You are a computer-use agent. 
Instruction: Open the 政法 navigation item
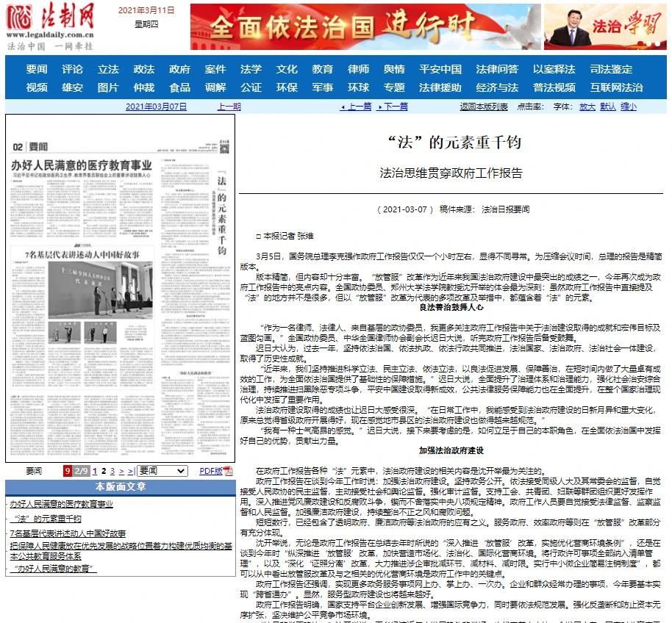(143, 69)
